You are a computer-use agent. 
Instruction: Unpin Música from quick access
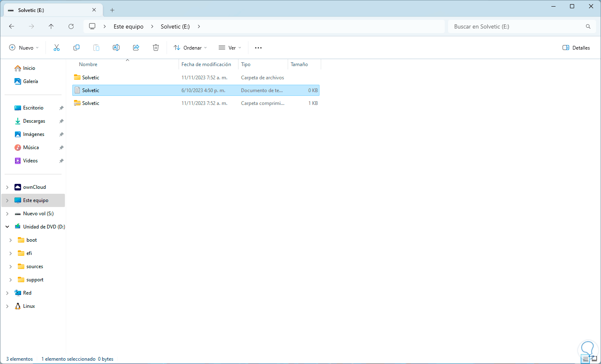click(61, 148)
